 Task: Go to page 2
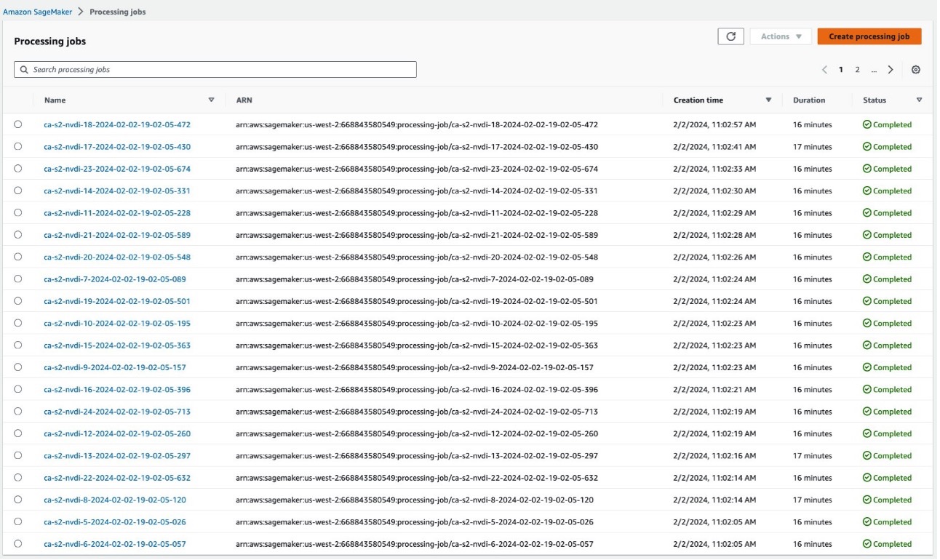(857, 70)
